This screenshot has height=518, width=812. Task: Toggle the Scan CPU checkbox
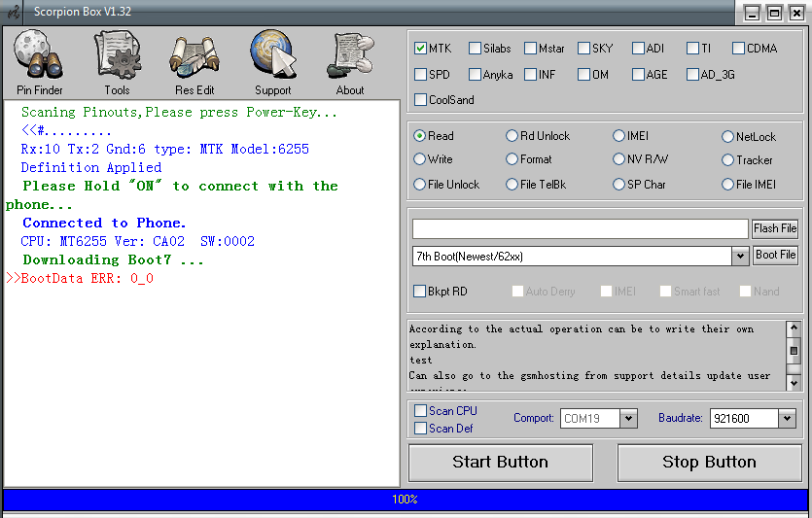click(x=420, y=411)
